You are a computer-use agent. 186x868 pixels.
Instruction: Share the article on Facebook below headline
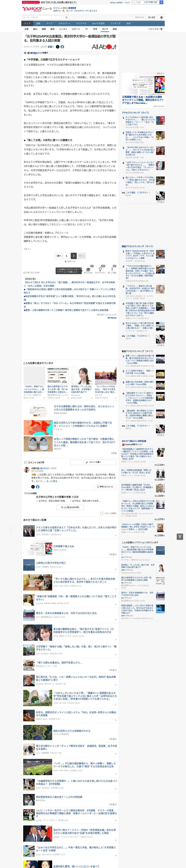(x=62, y=47)
